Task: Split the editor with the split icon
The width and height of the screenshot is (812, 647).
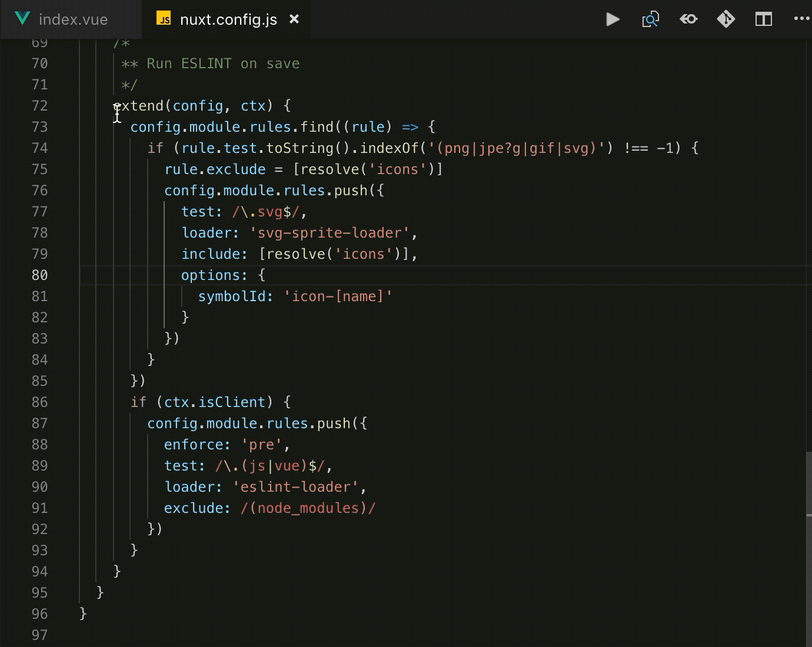Action: (764, 19)
